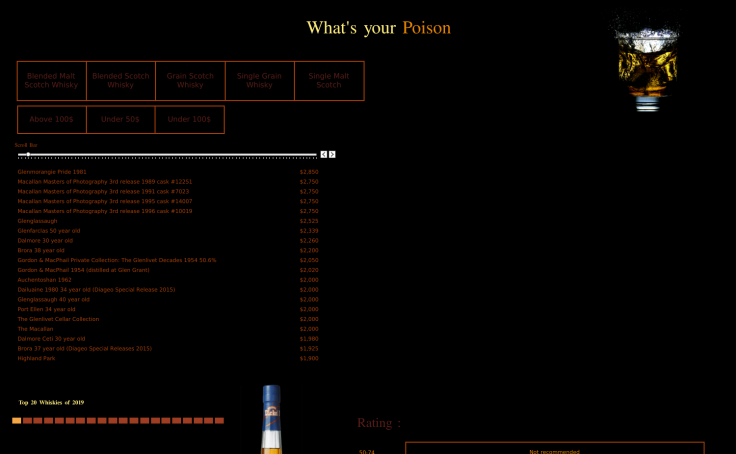Select 'Gordon & MacPhail 1954 (distilled at Glen Grant)'
The image size is (736, 454).
[x=84, y=270]
